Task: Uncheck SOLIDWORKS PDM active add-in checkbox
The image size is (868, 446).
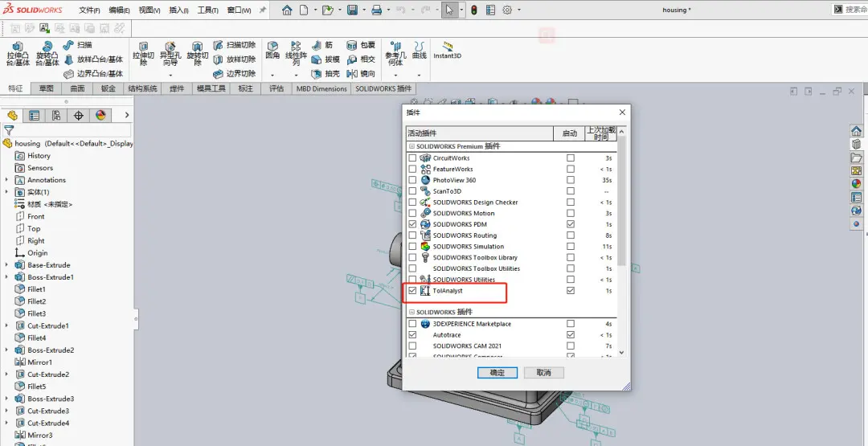Action: 412,224
